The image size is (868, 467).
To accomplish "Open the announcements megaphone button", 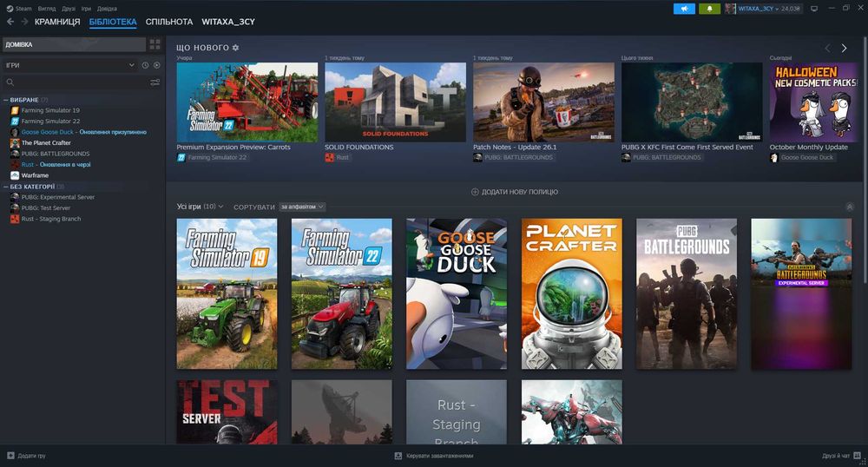I will pos(684,9).
